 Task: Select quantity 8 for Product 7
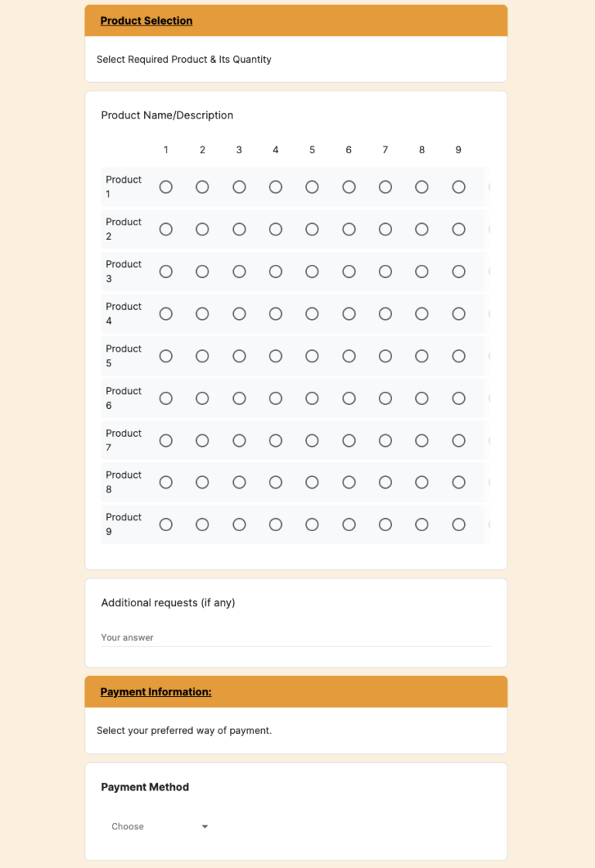(x=421, y=440)
